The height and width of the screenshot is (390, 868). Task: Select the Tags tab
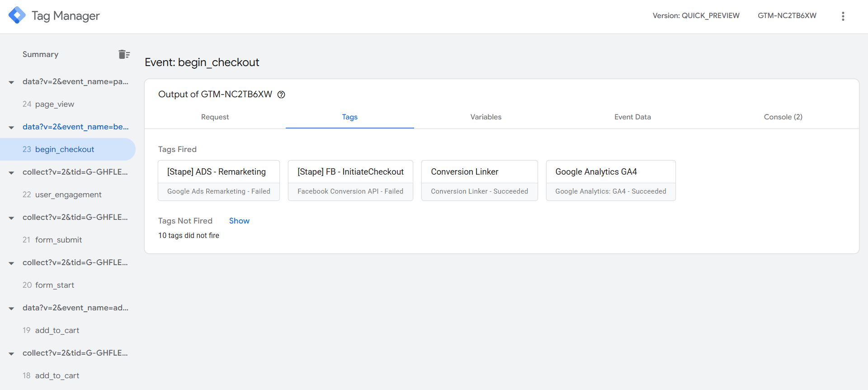coord(349,117)
